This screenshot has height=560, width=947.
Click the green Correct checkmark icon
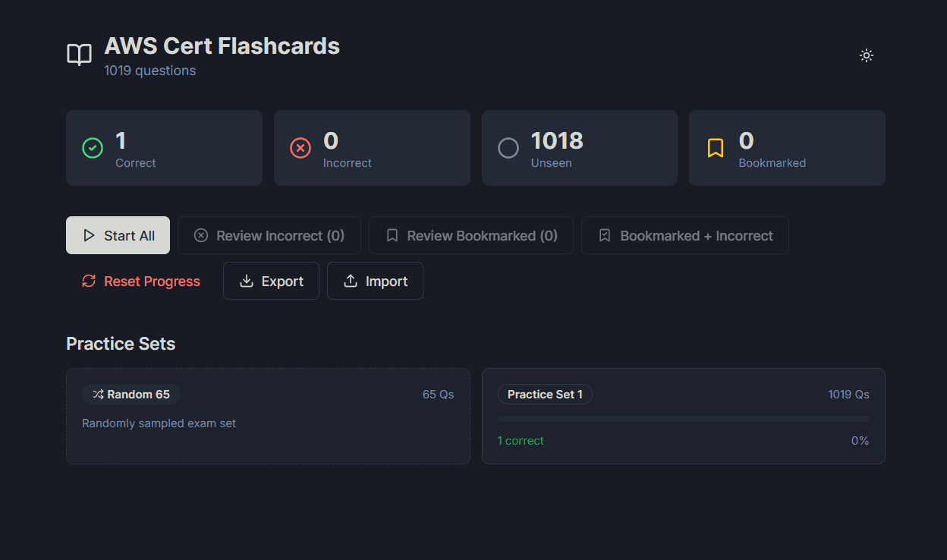(x=93, y=148)
